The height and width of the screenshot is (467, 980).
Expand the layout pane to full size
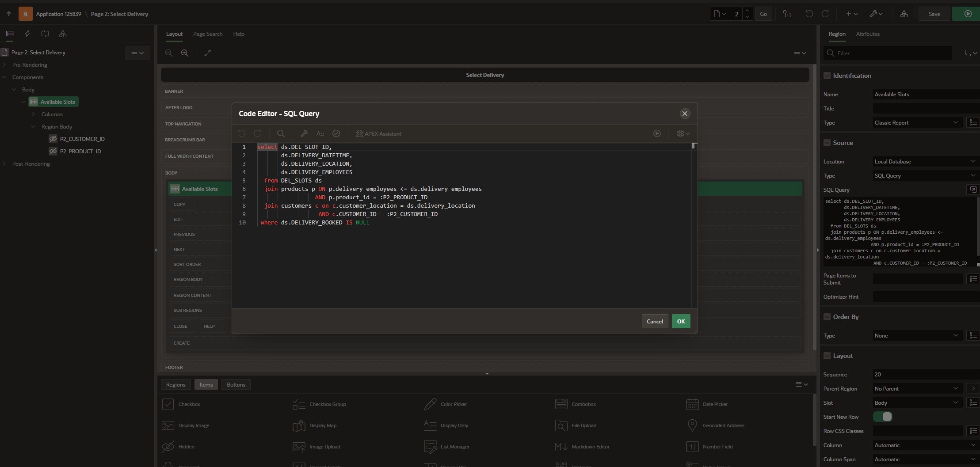pos(207,53)
